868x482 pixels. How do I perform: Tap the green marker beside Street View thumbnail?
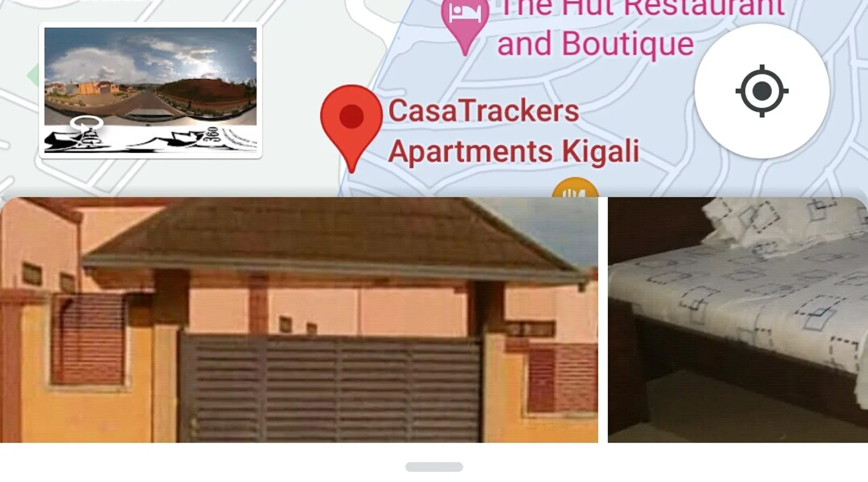point(33,76)
